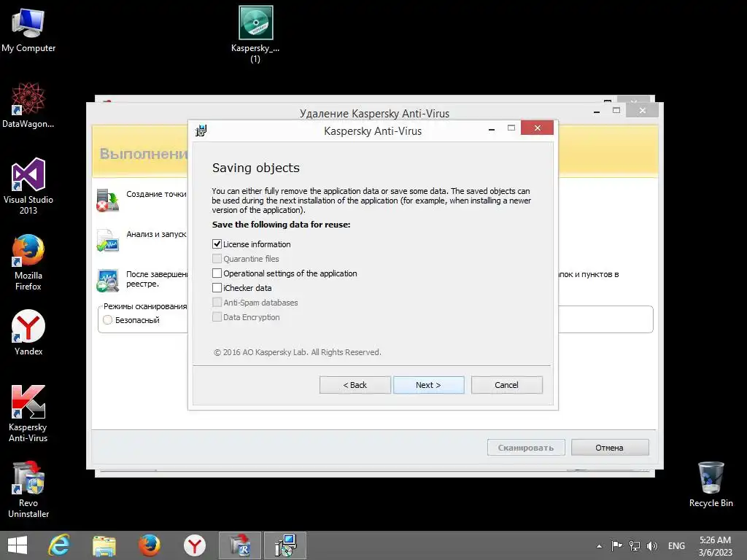Click the Создание точки step text
The height and width of the screenshot is (560, 747).
click(x=156, y=194)
